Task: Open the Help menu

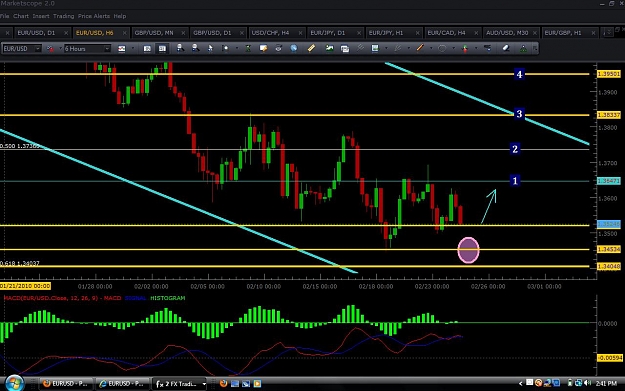Action: 120,16
